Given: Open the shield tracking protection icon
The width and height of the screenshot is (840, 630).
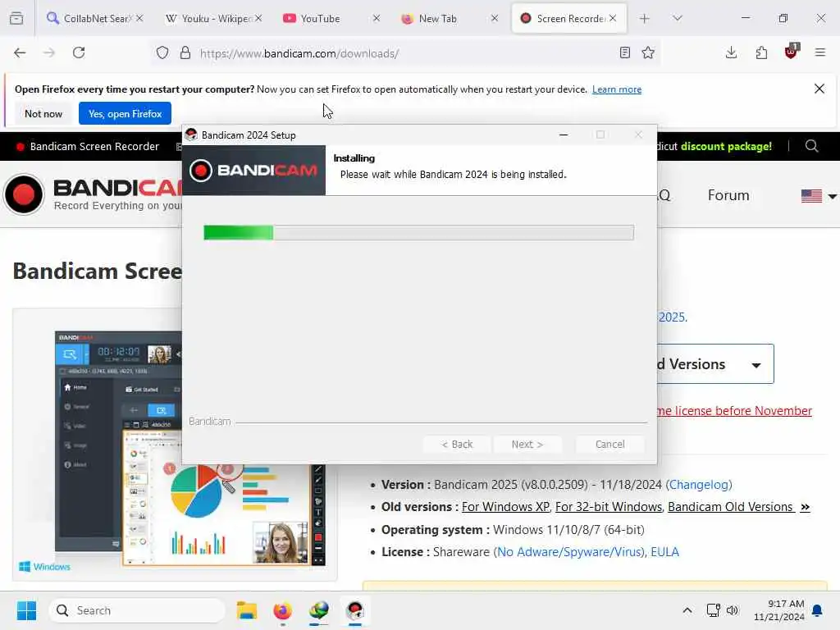Looking at the screenshot, I should tap(162, 52).
